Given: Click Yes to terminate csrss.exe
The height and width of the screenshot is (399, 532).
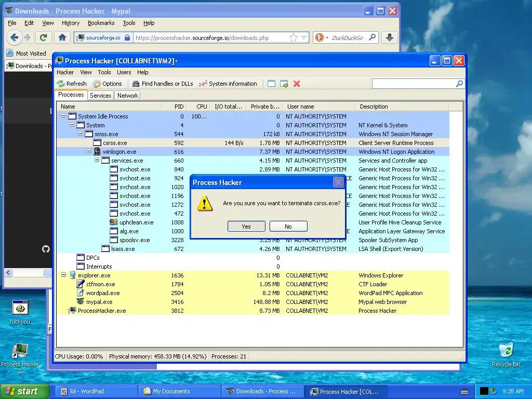Looking at the screenshot, I should [246, 227].
